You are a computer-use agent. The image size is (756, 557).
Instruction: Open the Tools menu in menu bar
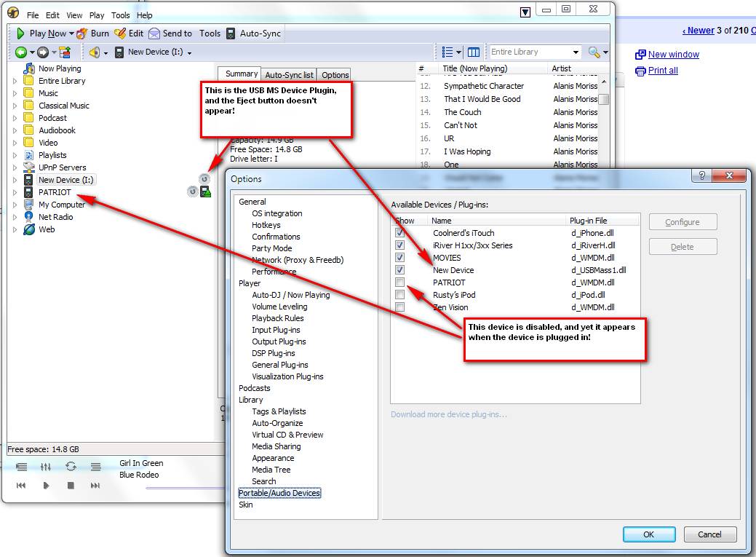click(x=121, y=15)
